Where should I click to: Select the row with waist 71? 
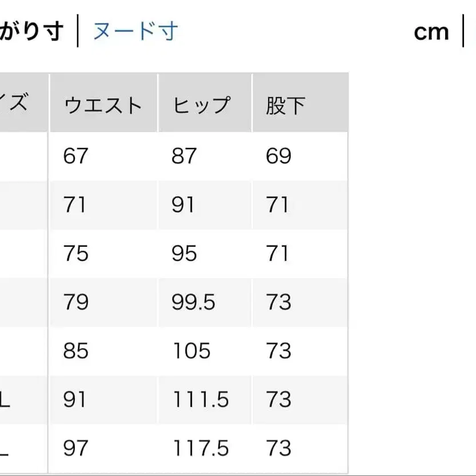[x=171, y=205]
